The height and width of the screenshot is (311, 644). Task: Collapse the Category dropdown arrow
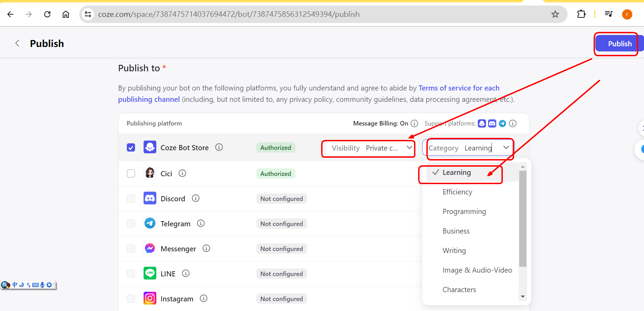[506, 147]
